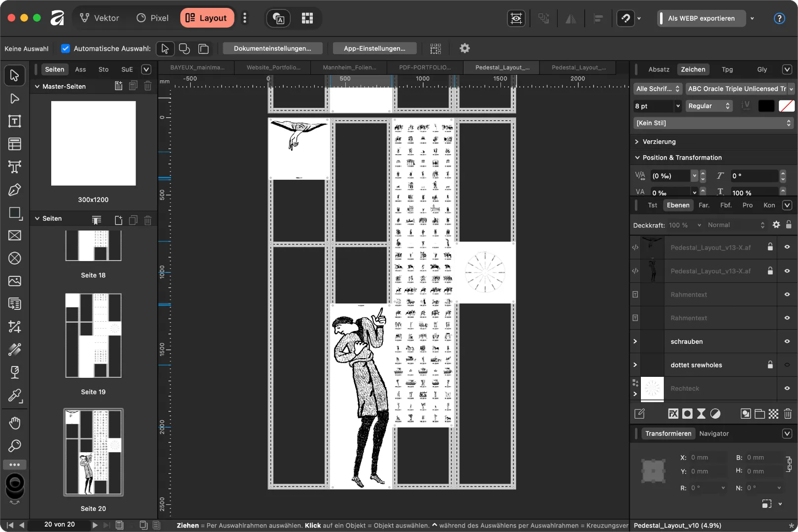Select the Zoom tool
The image size is (798, 532).
pyautogui.click(x=15, y=446)
